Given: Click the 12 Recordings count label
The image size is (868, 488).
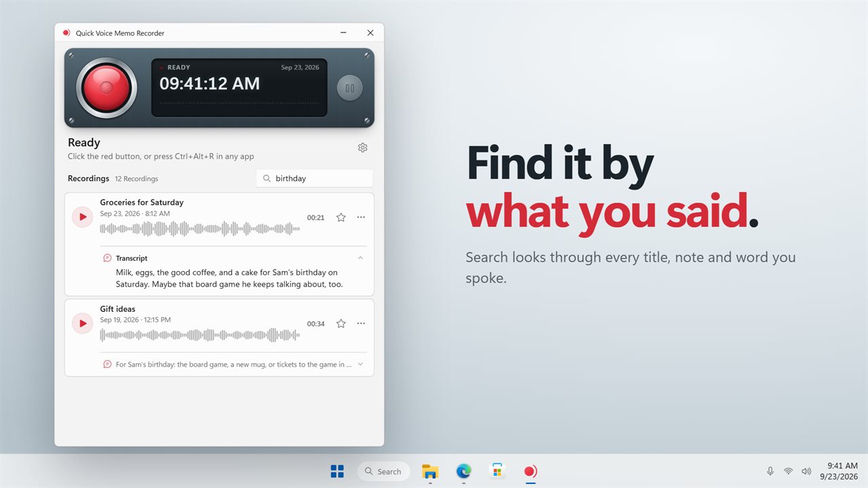Looking at the screenshot, I should pos(136,179).
